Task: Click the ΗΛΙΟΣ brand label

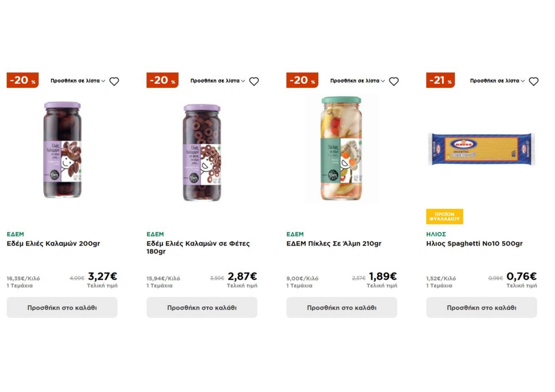Action: point(436,234)
